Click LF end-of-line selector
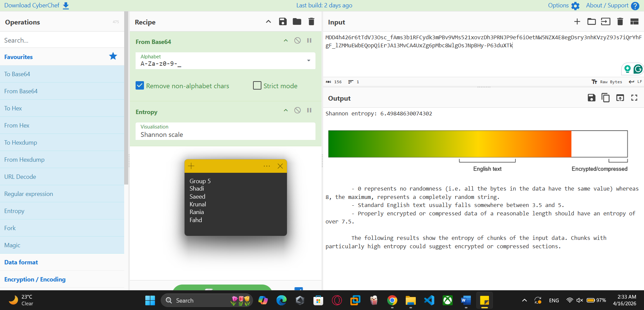The height and width of the screenshot is (310, 644). pyautogui.click(x=635, y=82)
